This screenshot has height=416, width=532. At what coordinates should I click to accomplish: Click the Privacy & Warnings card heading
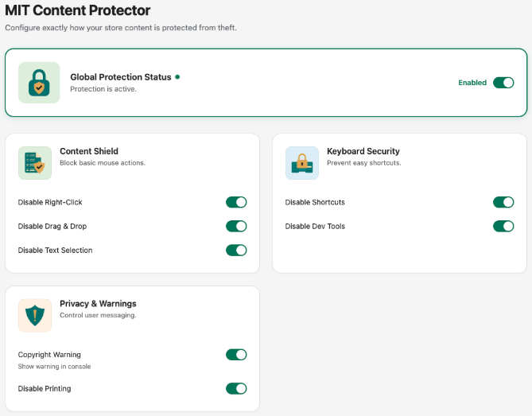point(98,304)
